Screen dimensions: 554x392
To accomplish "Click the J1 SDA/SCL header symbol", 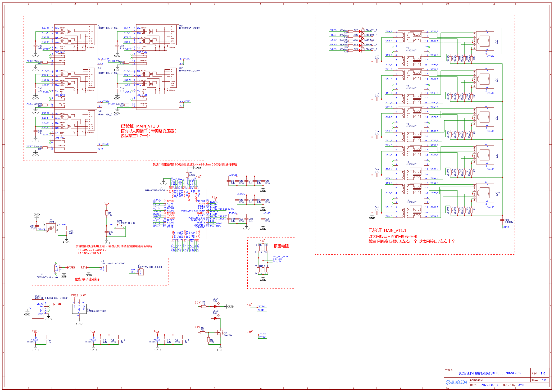I will coord(141,272).
